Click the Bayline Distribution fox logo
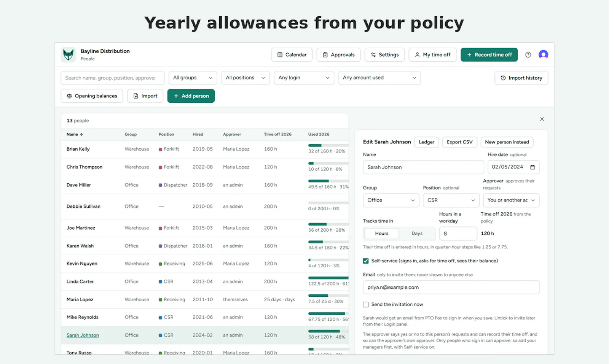Screen dimensions: 609x364 pyautogui.click(x=69, y=55)
